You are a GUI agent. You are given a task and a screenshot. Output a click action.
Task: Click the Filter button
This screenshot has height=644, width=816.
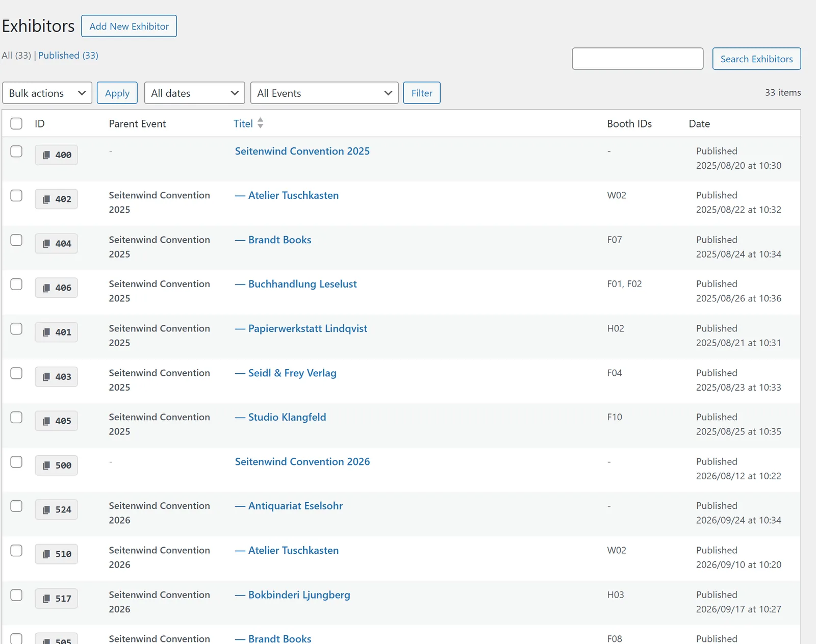(x=422, y=93)
